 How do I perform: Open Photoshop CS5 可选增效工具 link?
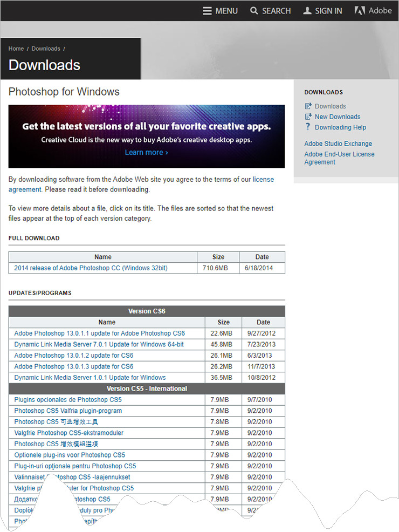[x=56, y=422]
